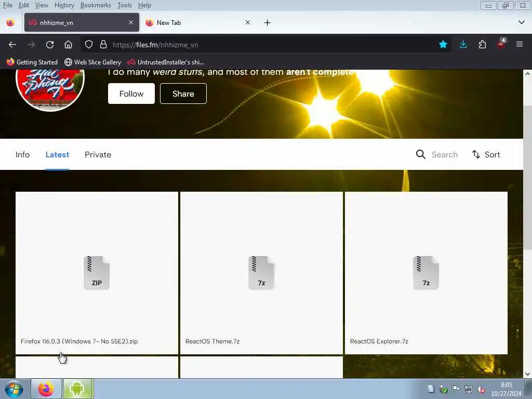Click the Follow button

131,94
